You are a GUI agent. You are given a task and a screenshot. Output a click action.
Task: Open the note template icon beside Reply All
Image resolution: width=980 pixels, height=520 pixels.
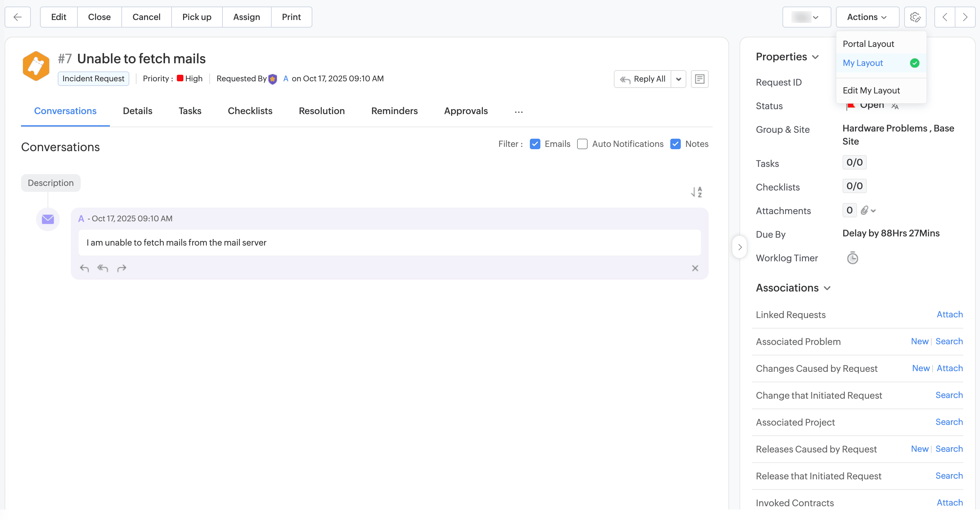coord(699,79)
